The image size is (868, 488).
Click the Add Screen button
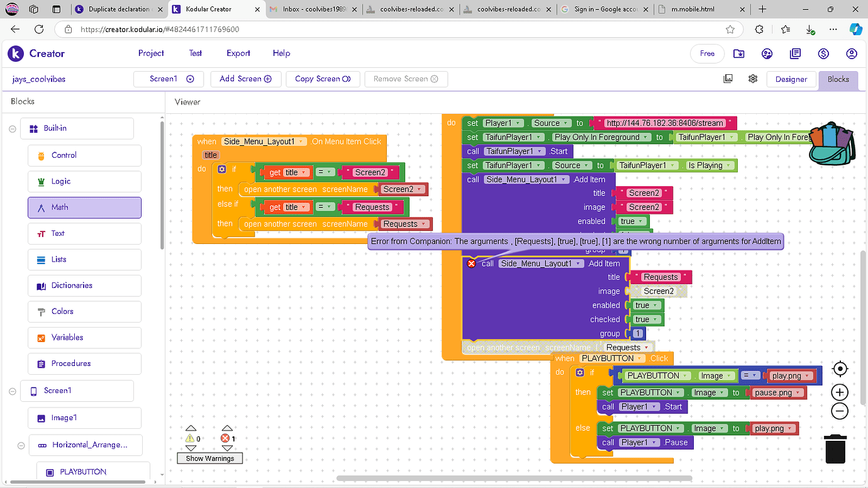pos(245,79)
